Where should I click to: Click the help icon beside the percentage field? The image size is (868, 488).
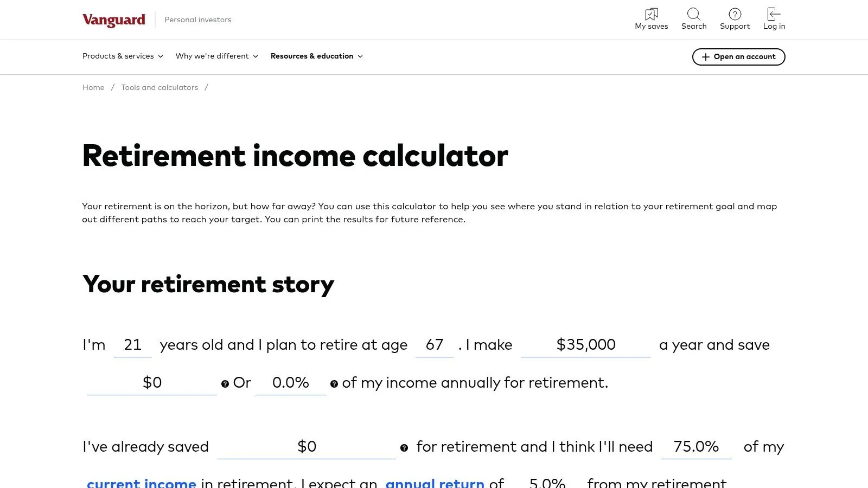[334, 384]
